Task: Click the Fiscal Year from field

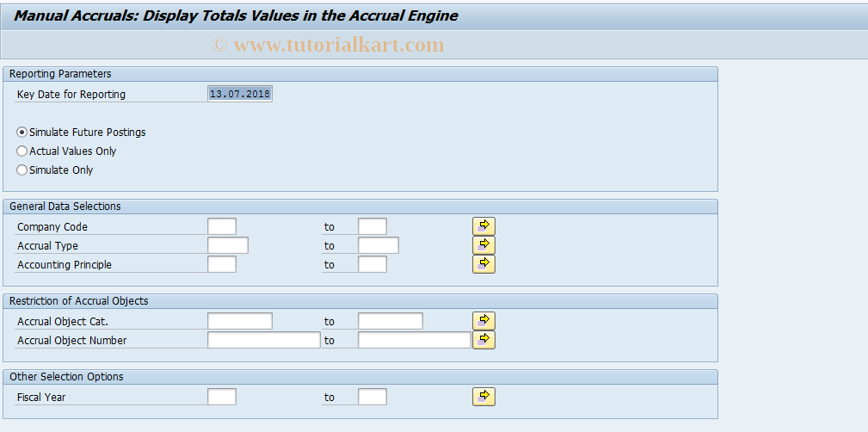Action: [x=222, y=397]
